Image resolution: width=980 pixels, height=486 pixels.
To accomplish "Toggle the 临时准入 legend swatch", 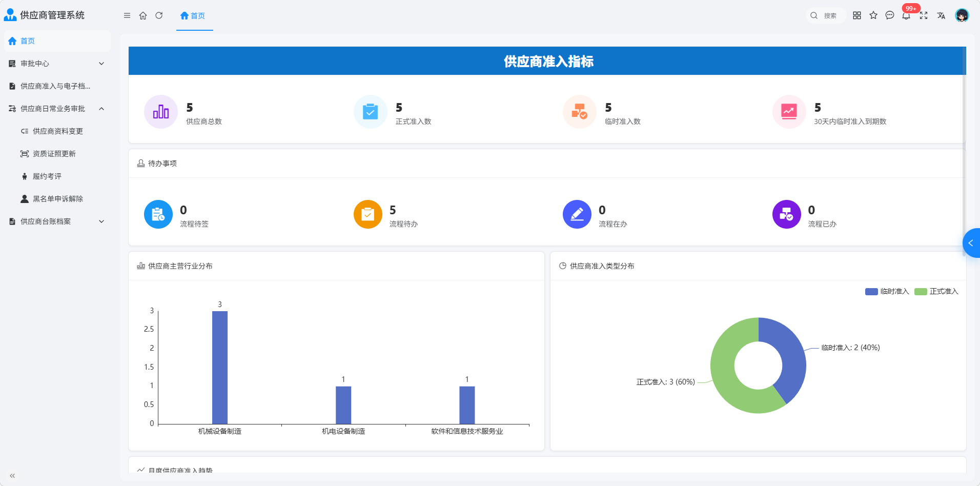I will point(871,292).
